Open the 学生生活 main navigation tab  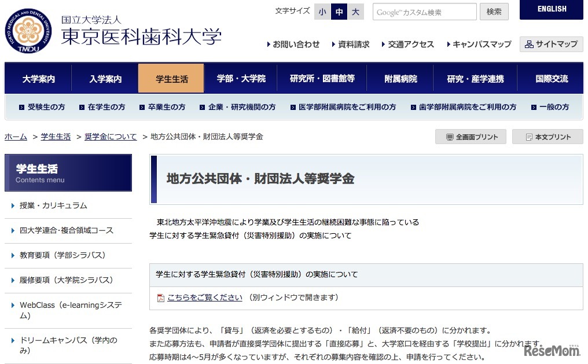[171, 79]
